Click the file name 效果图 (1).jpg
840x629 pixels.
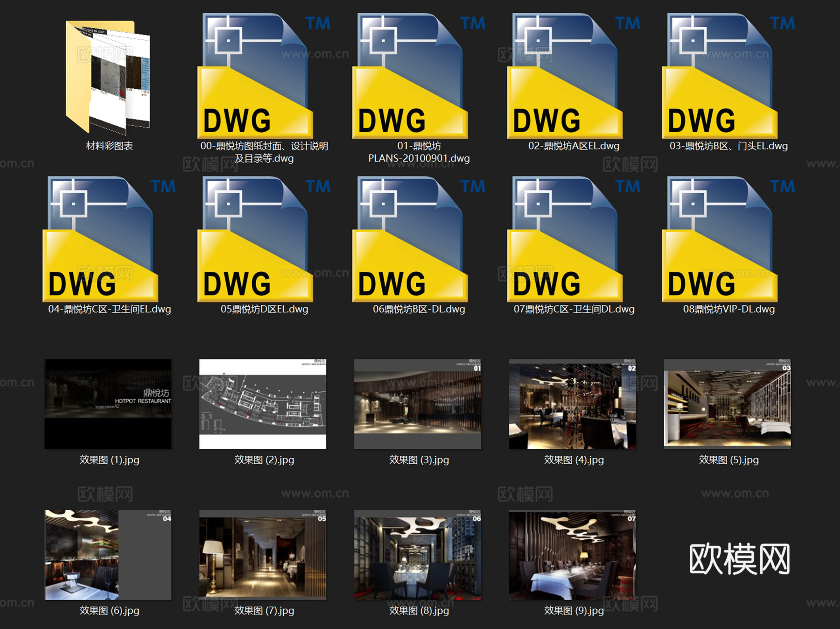tap(110, 460)
